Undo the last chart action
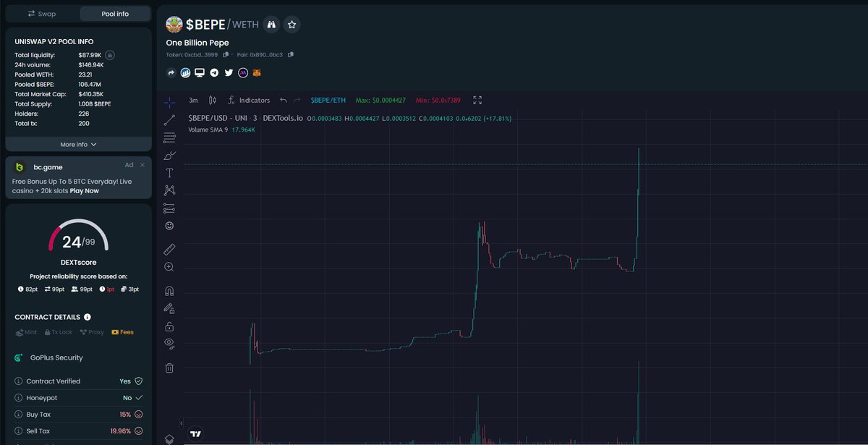This screenshot has width=868, height=445. tap(284, 101)
